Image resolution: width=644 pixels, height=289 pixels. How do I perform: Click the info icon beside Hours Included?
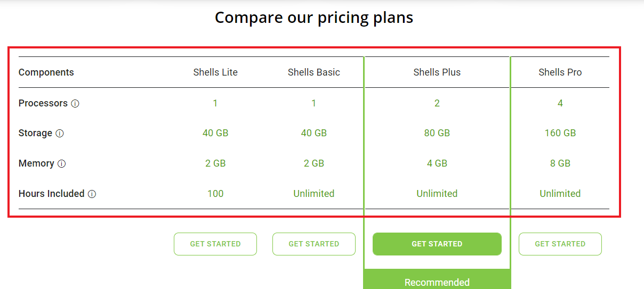[92, 194]
